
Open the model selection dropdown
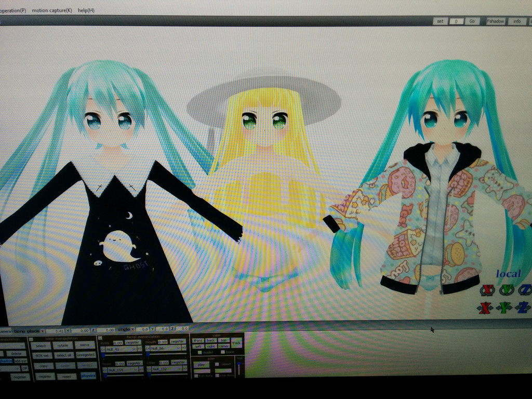[12, 345]
